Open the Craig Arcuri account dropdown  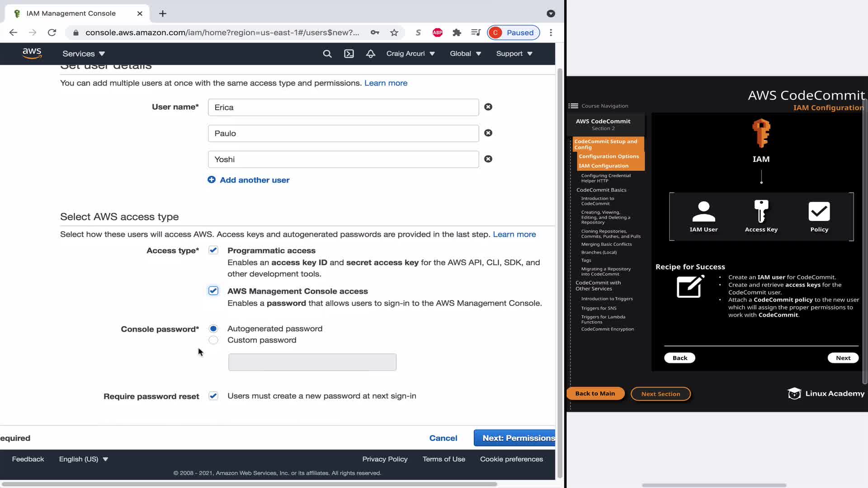tap(410, 54)
